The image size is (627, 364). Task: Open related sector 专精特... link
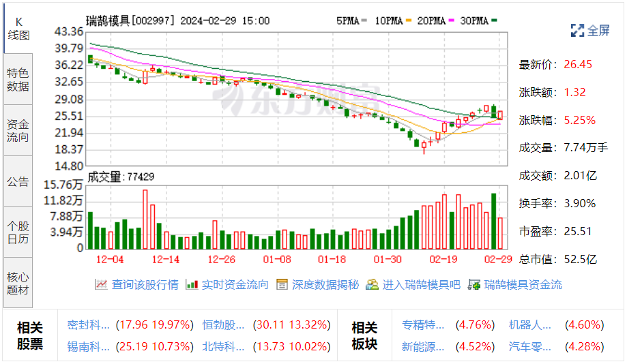click(423, 325)
